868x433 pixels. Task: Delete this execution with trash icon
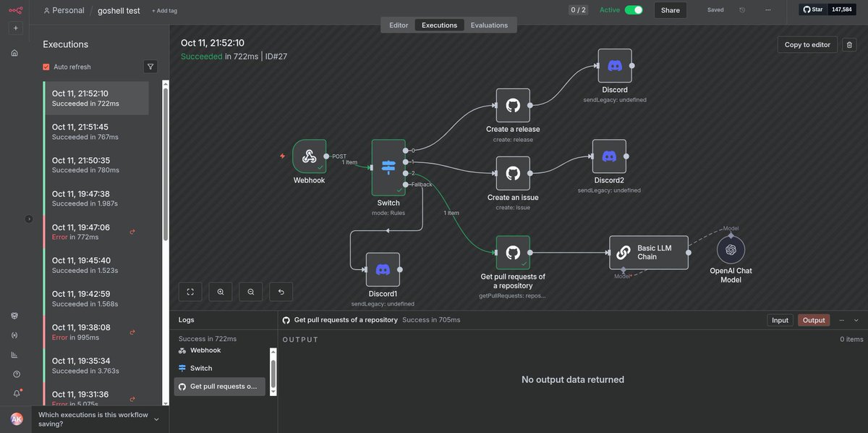coord(849,45)
